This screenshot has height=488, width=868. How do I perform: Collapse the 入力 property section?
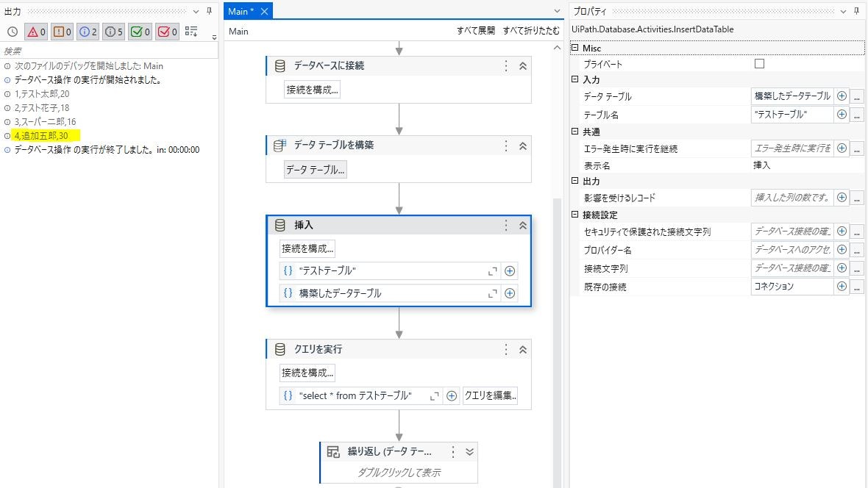(x=574, y=79)
